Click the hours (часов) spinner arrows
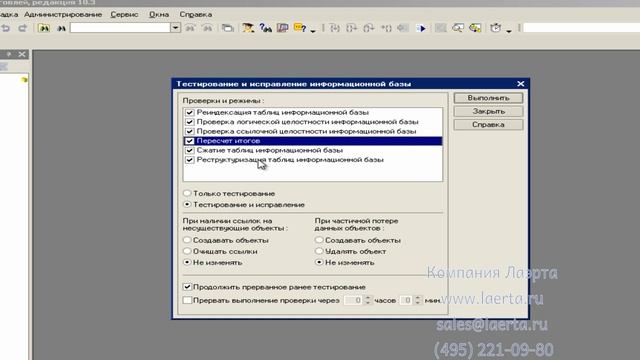The image size is (640, 360). point(368,300)
